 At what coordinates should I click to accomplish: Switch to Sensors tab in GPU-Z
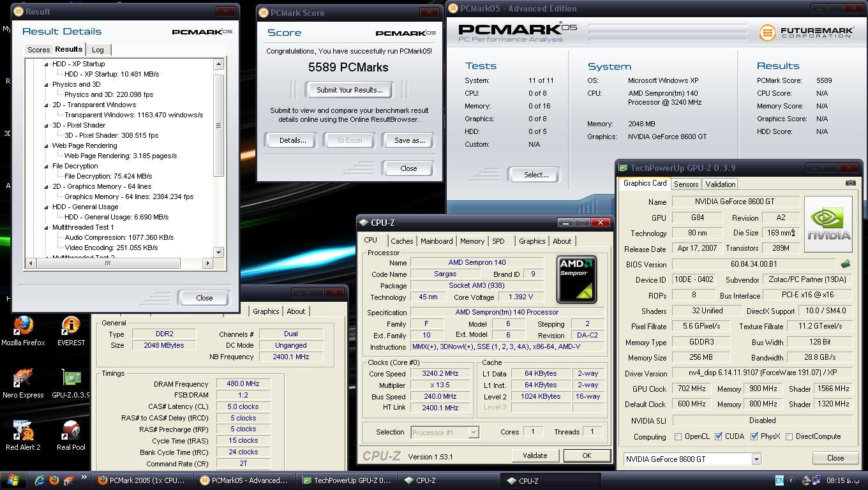[x=686, y=184]
